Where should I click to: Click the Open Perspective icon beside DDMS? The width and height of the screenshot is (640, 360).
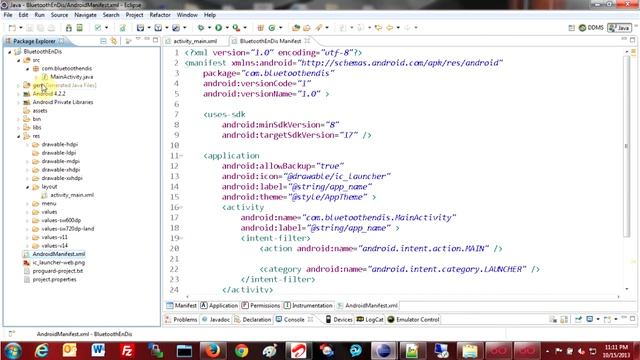[571, 28]
